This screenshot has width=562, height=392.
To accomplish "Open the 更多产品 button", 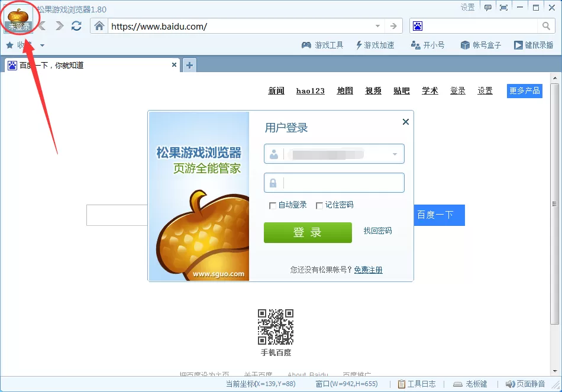I will 524,91.
